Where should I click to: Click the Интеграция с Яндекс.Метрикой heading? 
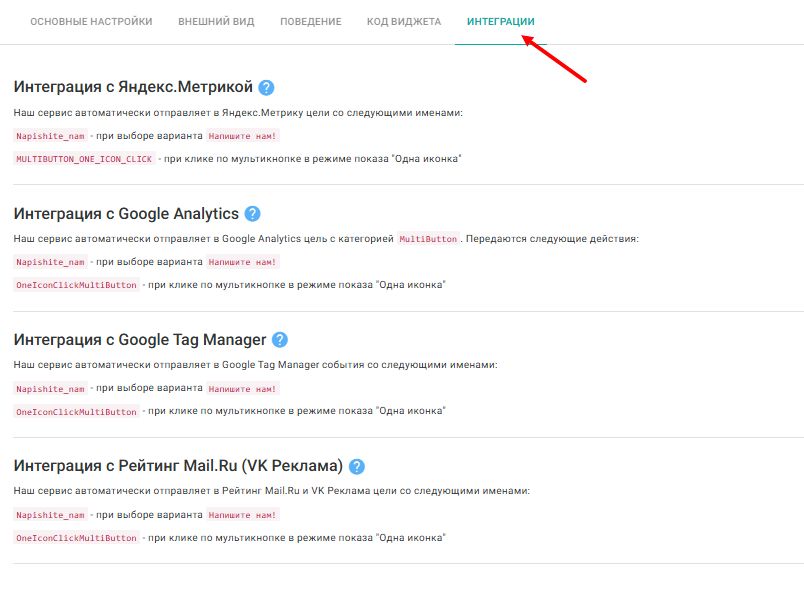click(133, 88)
